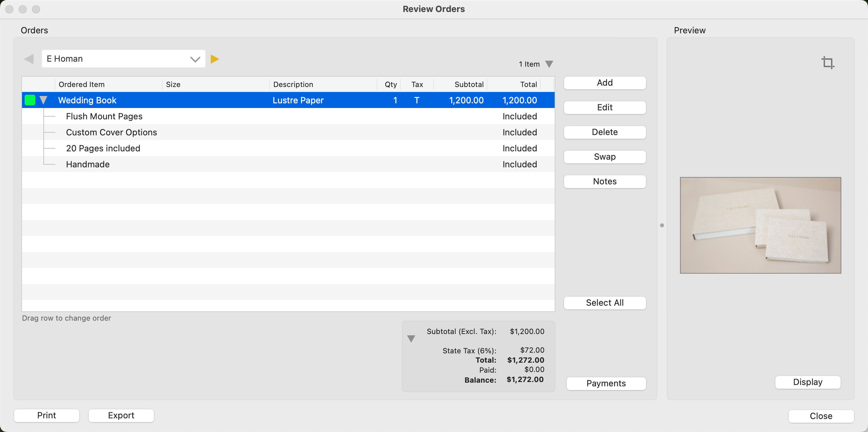The width and height of the screenshot is (868, 432).
Task: Open the Payments dialog
Action: (x=606, y=383)
